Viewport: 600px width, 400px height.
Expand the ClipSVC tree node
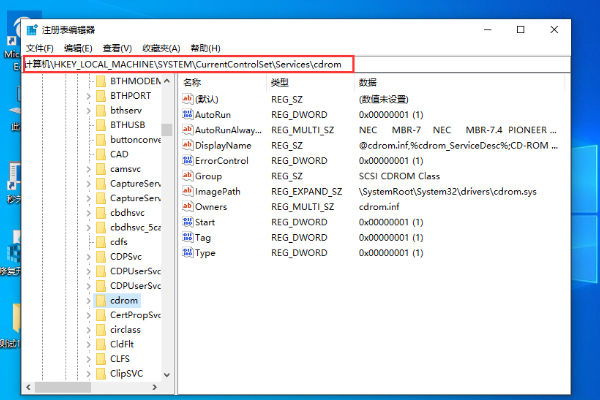click(88, 374)
